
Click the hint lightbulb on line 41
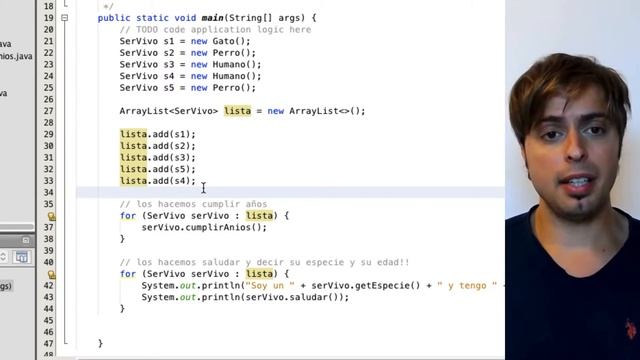pyautogui.click(x=51, y=274)
